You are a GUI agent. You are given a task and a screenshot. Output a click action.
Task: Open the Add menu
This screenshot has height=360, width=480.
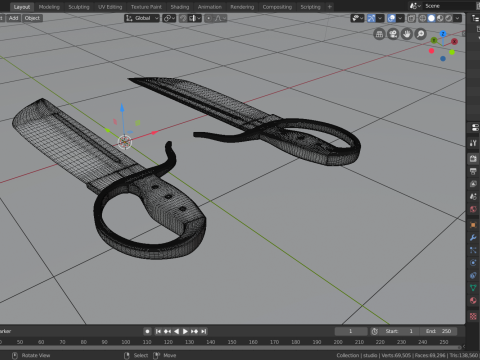13,18
